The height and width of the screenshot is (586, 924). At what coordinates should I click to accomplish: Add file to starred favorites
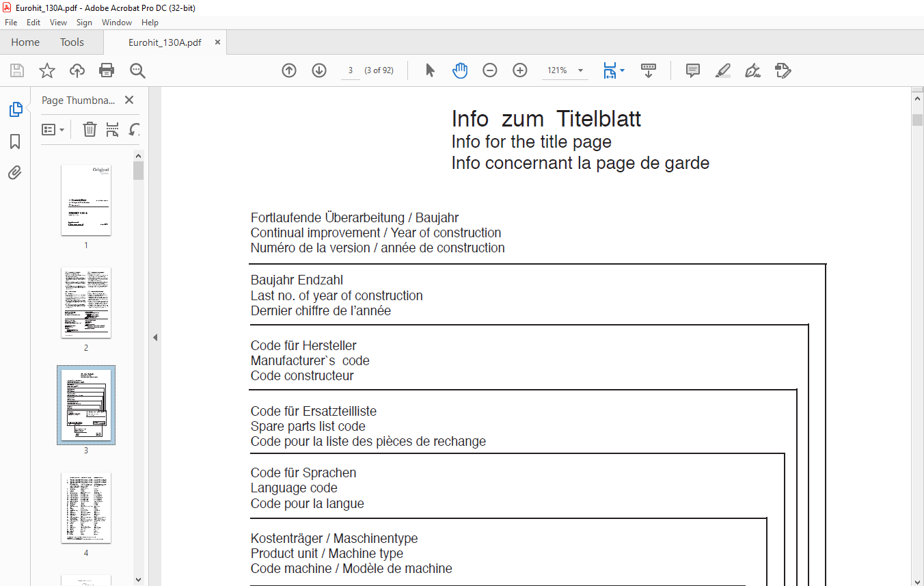tap(46, 70)
